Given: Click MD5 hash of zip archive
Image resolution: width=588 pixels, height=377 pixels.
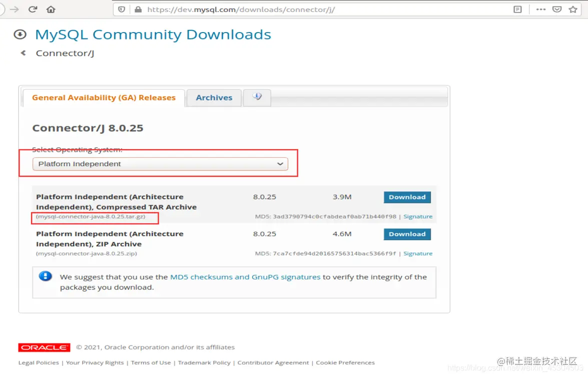Looking at the screenshot, I should click(334, 253).
